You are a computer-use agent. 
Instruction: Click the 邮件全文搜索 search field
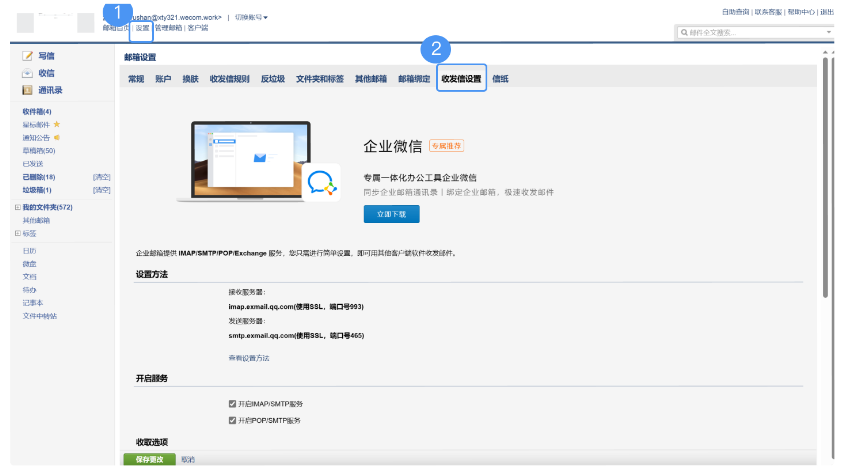(755, 33)
